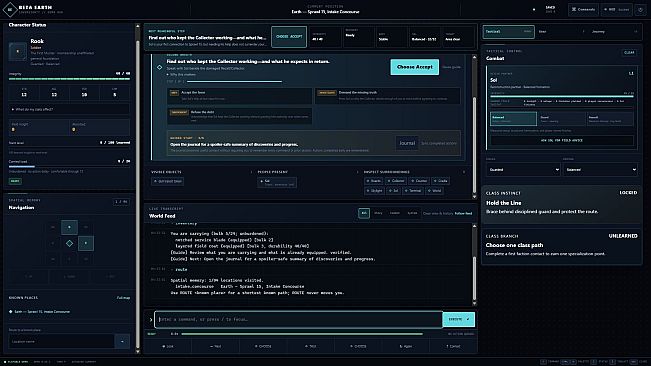
Task: Click the small CHOOSE ACCEPT button in the top strip
Action: 289,37
